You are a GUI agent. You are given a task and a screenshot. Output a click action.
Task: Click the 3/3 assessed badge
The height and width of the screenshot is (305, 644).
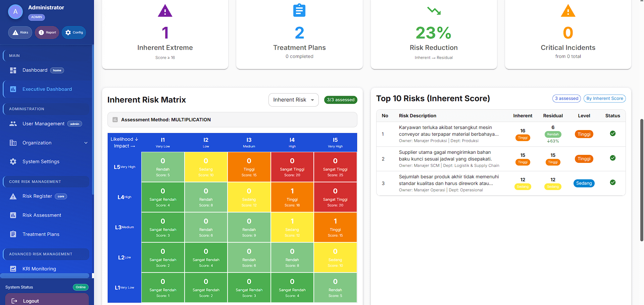pos(341,100)
